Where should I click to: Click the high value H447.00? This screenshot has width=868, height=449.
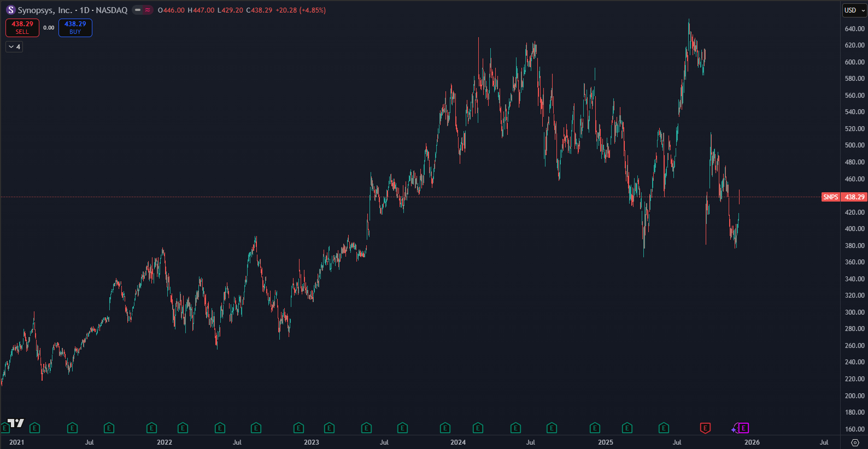(x=201, y=10)
